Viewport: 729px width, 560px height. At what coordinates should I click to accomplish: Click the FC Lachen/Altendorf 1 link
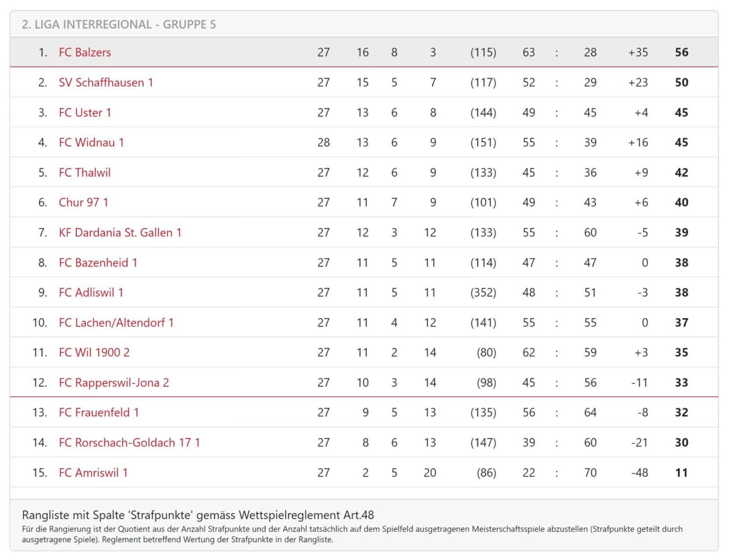point(116,322)
